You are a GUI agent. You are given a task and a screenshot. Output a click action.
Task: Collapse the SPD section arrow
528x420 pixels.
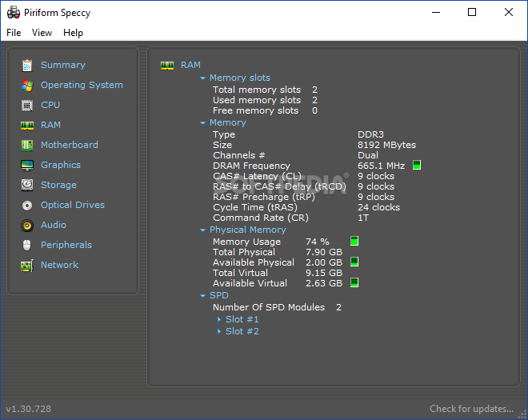pyautogui.click(x=202, y=296)
